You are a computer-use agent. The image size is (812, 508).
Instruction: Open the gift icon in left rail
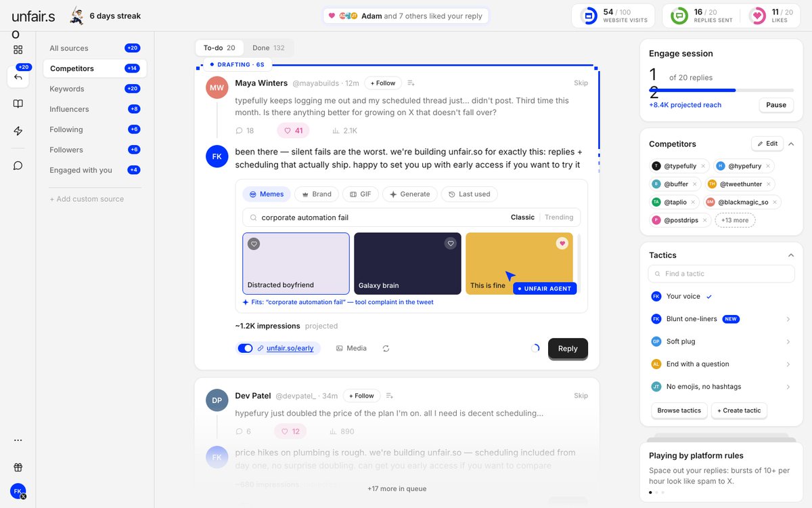click(x=18, y=467)
